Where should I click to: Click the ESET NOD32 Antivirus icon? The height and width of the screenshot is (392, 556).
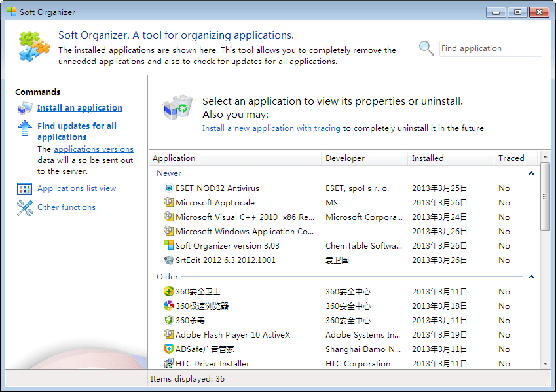point(168,188)
